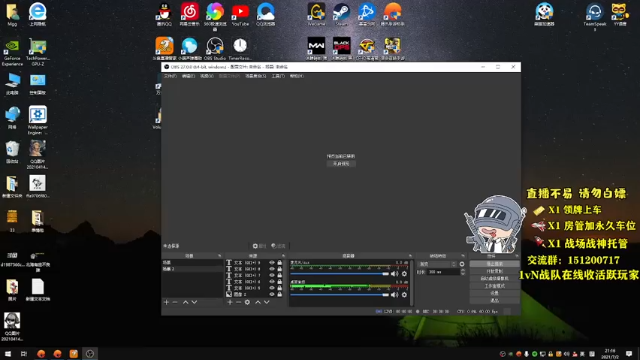Hide the first text source eye icon
Screen dimensions: 640x360
tap(272, 263)
